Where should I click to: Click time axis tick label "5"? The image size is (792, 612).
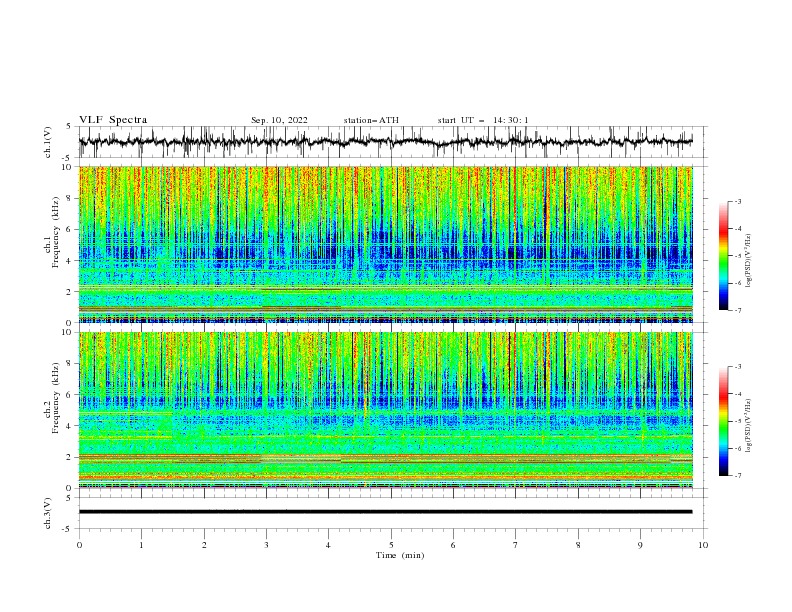391,545
